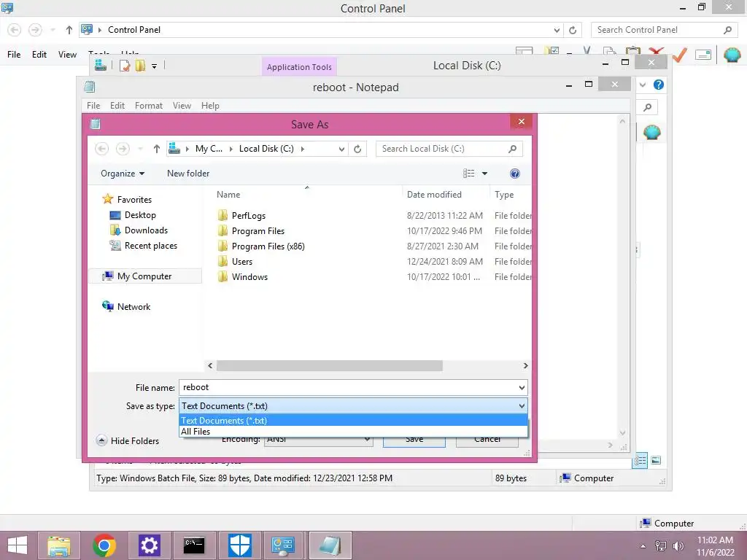Click Local Disk window help question icon
The image size is (747, 560).
[659, 85]
